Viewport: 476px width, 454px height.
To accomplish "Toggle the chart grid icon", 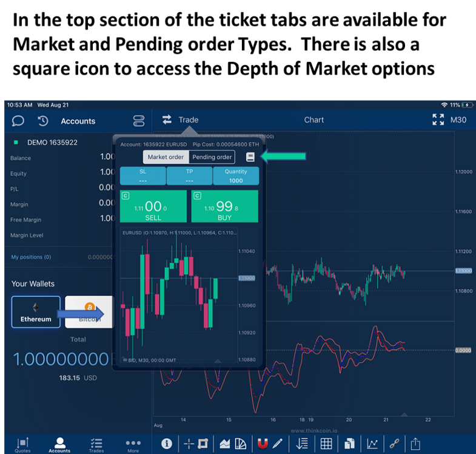I will point(326,444).
